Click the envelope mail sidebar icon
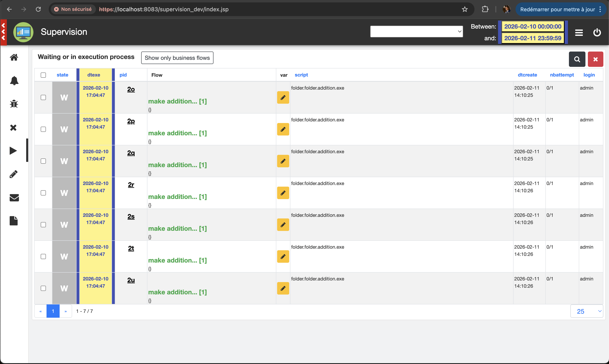609x364 pixels. pyautogui.click(x=14, y=198)
